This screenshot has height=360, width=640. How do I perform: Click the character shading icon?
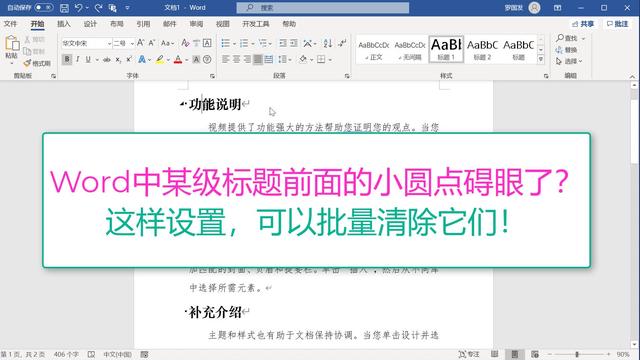pyautogui.click(x=196, y=60)
